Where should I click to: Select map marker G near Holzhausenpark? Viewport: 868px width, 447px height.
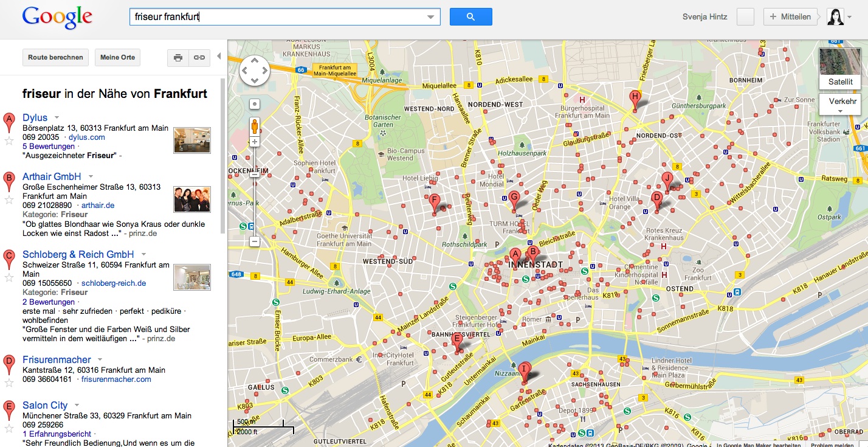click(x=514, y=199)
